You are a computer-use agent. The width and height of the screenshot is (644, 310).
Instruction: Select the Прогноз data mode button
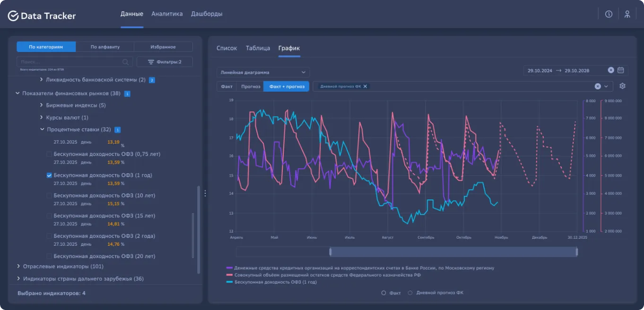(x=251, y=86)
